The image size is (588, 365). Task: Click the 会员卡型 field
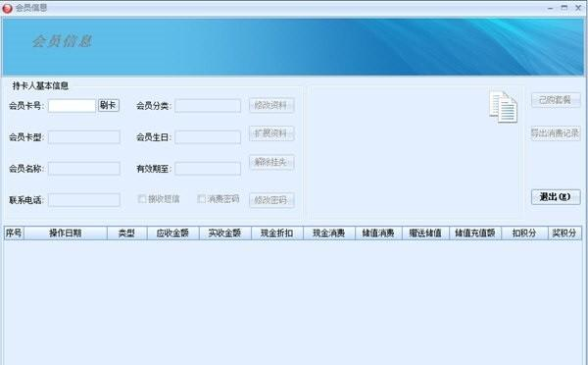tap(84, 137)
